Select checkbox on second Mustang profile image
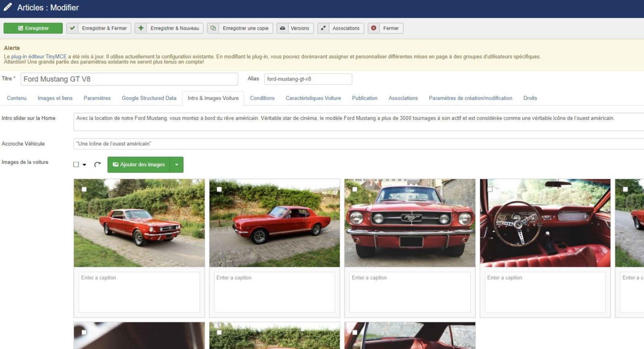This screenshot has width=644, height=349. click(219, 189)
